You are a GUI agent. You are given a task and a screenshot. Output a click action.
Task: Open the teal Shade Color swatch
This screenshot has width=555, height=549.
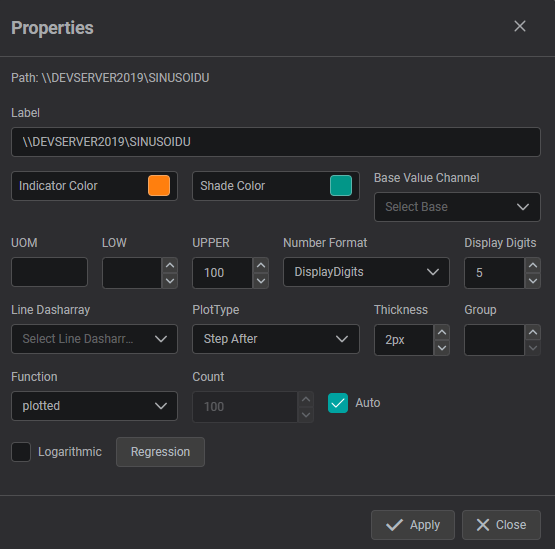(341, 185)
